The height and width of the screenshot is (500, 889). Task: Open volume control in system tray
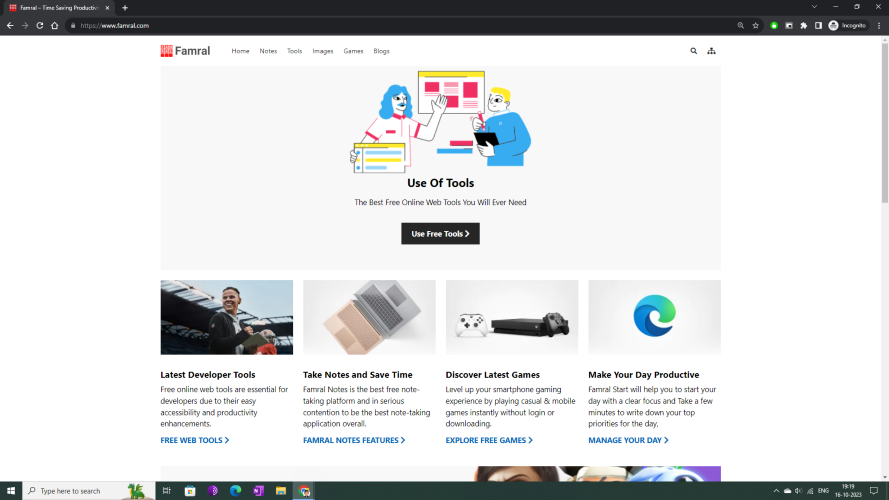[798, 491]
